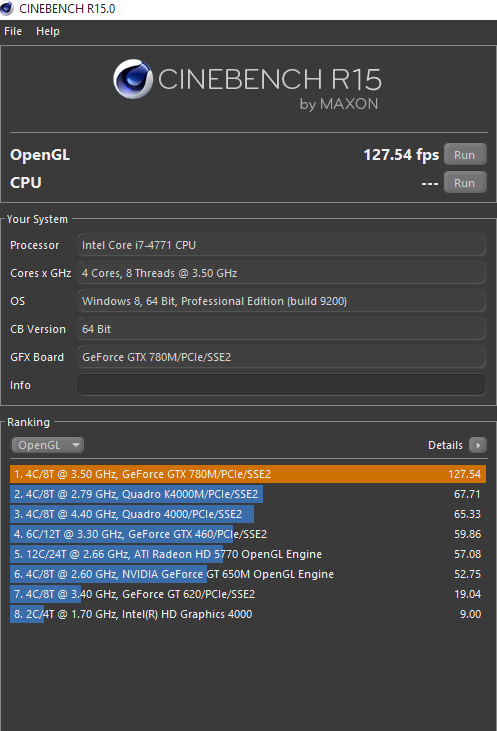Select ranking row 1 GeForce GTX 780M
The image size is (497, 731).
point(248,474)
